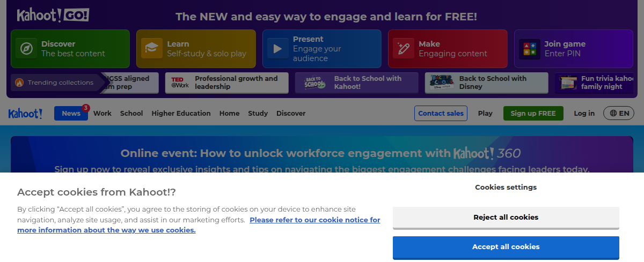Click the Learn graduation cap icon
This screenshot has height=262, width=644.
(x=151, y=49)
